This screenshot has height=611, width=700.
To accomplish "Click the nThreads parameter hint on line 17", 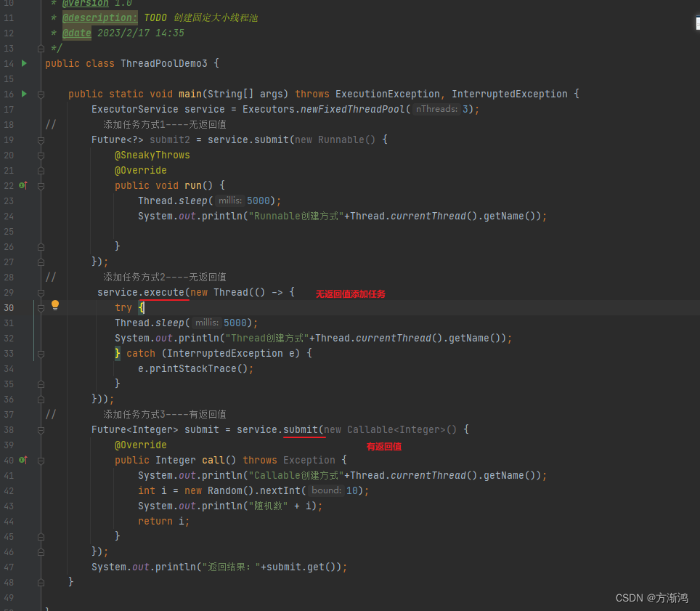I will click(x=436, y=109).
